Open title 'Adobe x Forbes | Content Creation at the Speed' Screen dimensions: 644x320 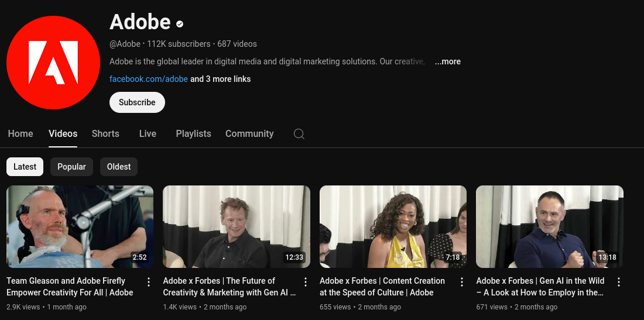click(x=382, y=287)
